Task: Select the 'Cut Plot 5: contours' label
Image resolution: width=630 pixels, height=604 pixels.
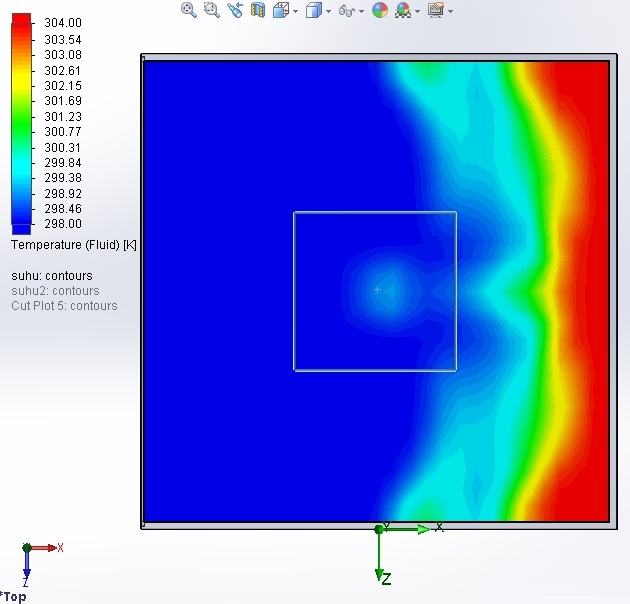Action: (x=64, y=305)
